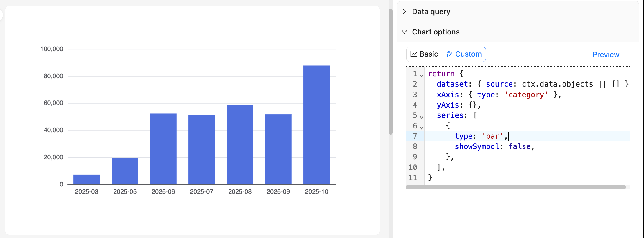The width and height of the screenshot is (644, 238).
Task: Click the 2025-06 bar in chart
Action: click(x=163, y=149)
